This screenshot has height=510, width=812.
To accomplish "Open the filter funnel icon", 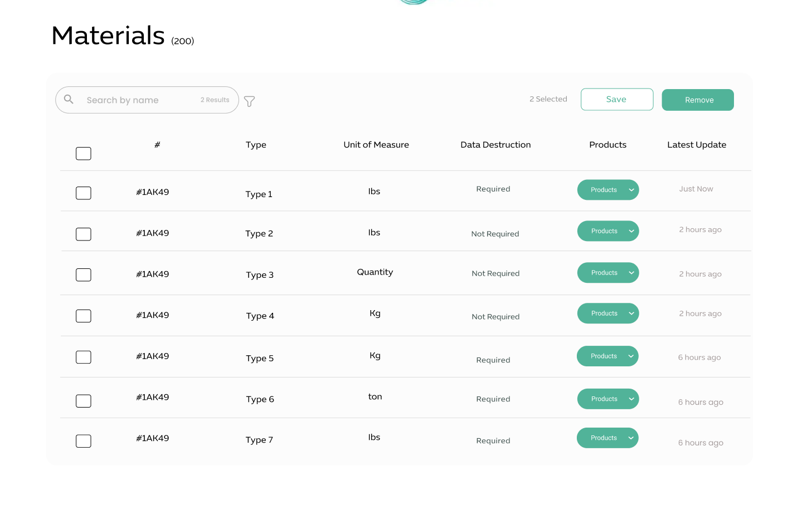I will pos(249,101).
